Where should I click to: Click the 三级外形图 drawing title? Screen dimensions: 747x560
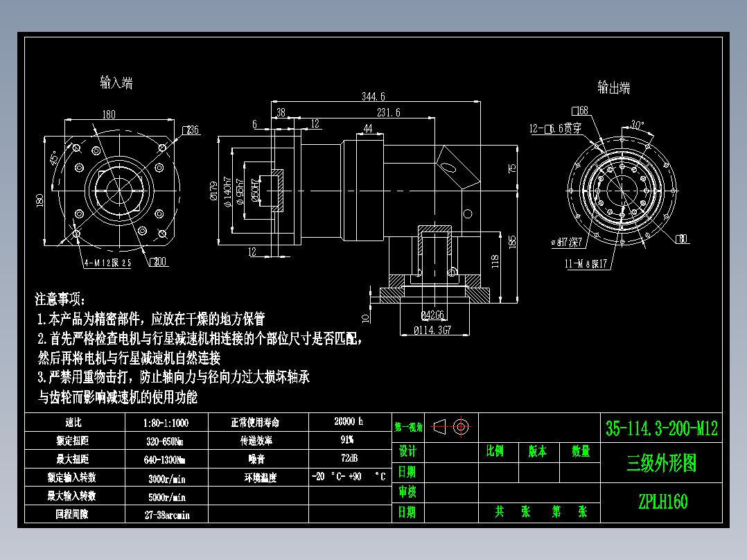point(662,462)
